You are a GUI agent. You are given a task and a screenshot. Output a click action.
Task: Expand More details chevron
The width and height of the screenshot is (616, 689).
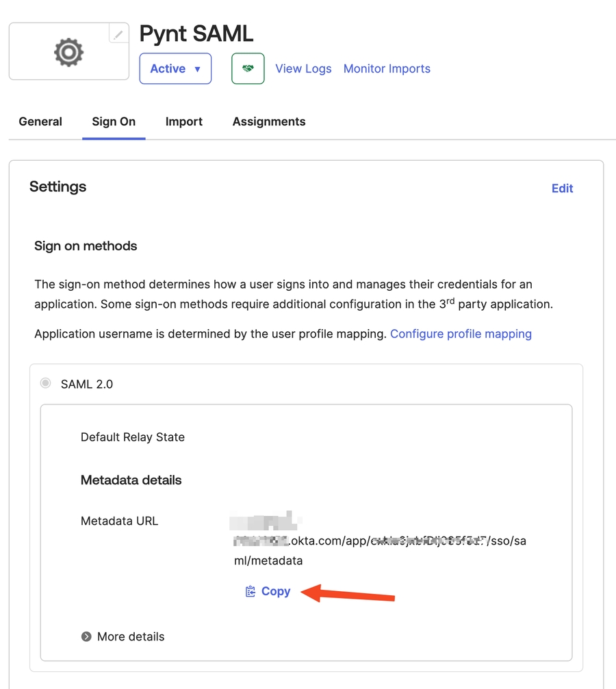pos(86,637)
